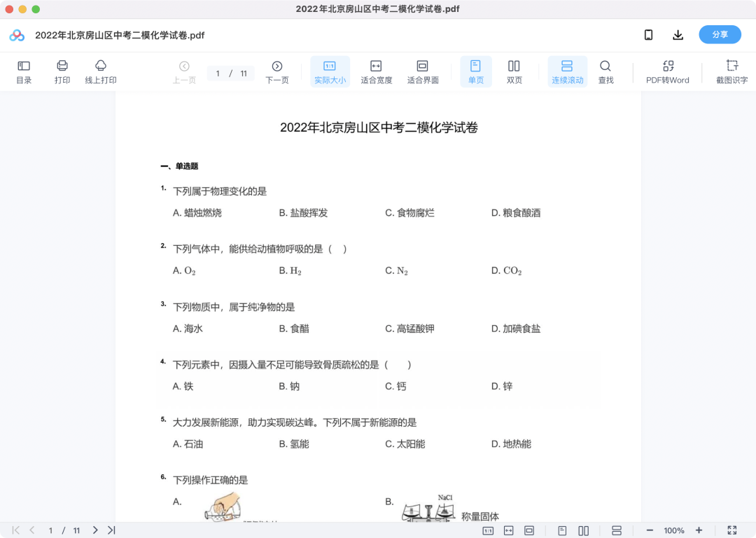Viewport: 756px width, 538px height.
Task: Click answer option C. 钙
Action: coord(395,386)
